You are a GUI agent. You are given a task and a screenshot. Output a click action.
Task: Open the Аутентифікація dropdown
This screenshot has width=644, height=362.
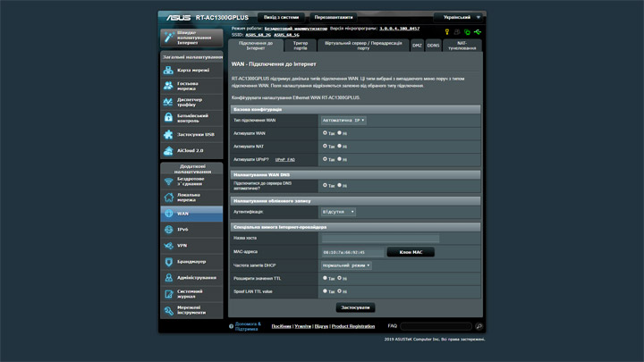[338, 212]
